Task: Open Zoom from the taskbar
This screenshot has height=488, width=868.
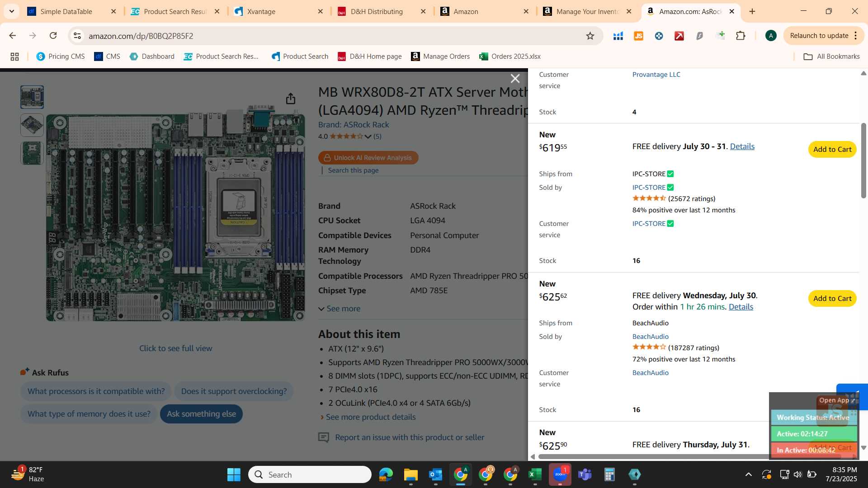Action: (560, 474)
